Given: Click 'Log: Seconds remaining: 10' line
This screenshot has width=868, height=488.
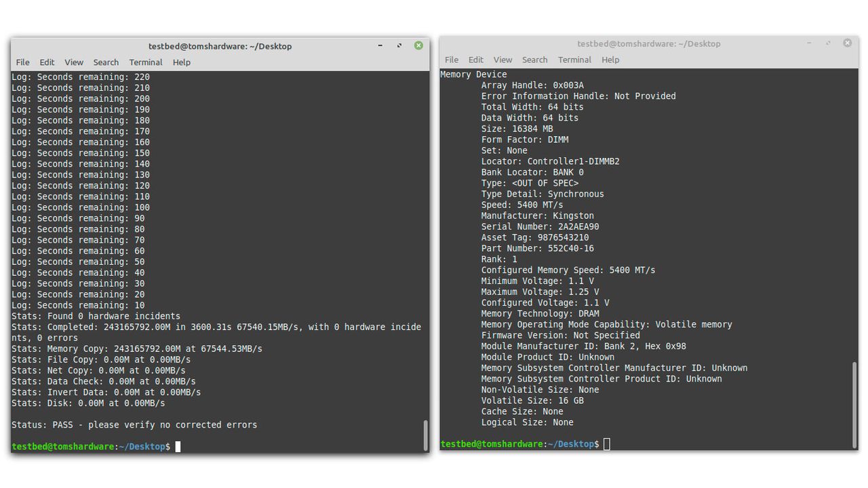Looking at the screenshot, I should (x=78, y=305).
